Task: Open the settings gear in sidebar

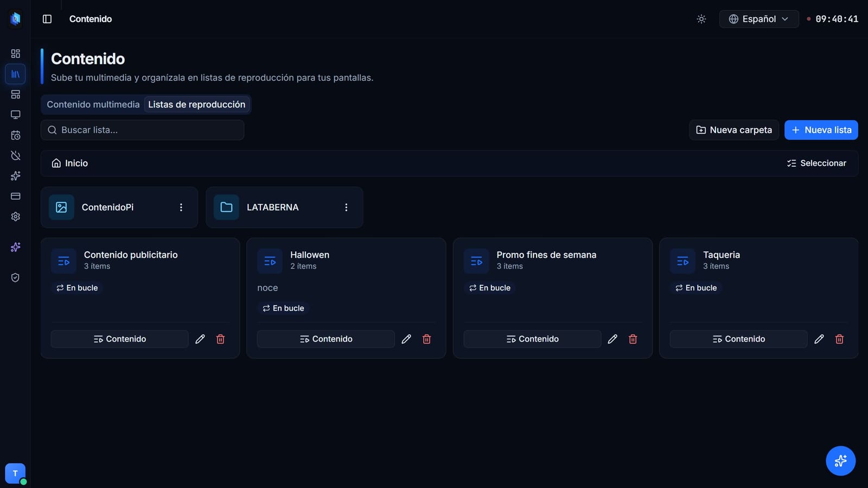Action: pos(15,217)
